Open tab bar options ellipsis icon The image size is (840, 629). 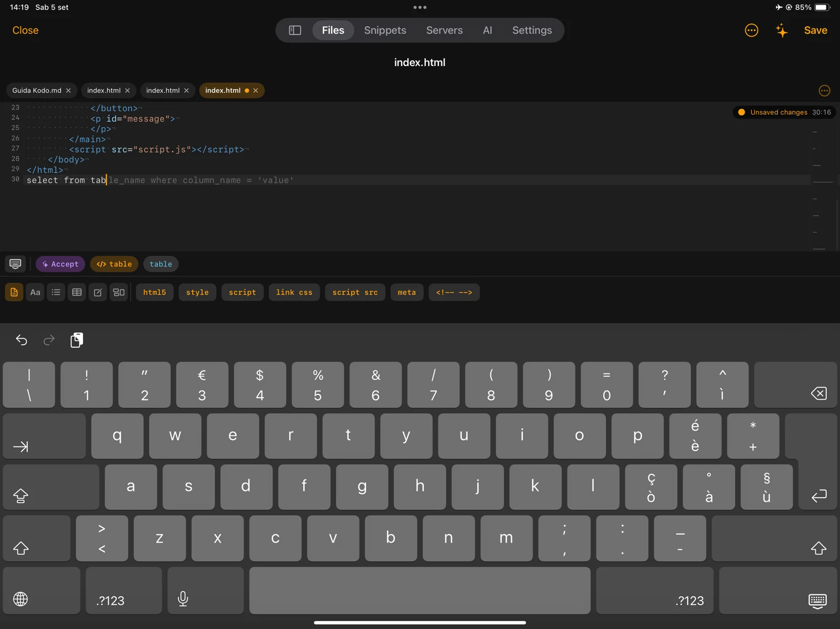pos(824,91)
